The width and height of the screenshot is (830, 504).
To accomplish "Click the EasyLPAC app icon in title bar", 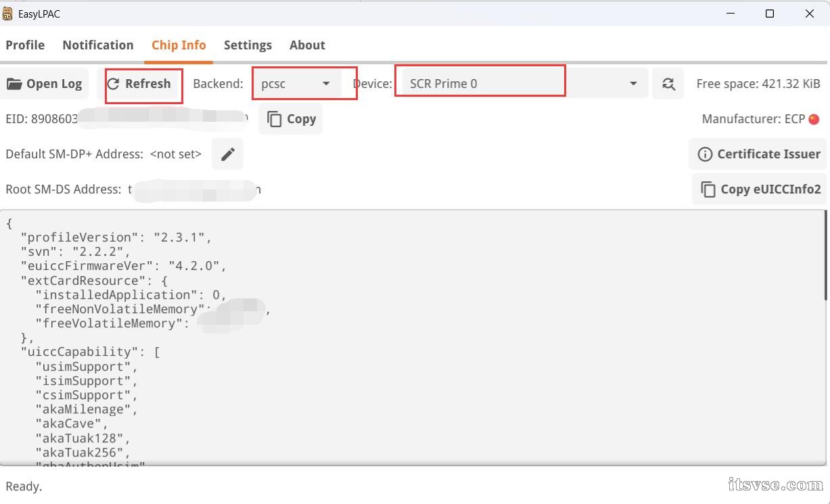I will point(7,14).
